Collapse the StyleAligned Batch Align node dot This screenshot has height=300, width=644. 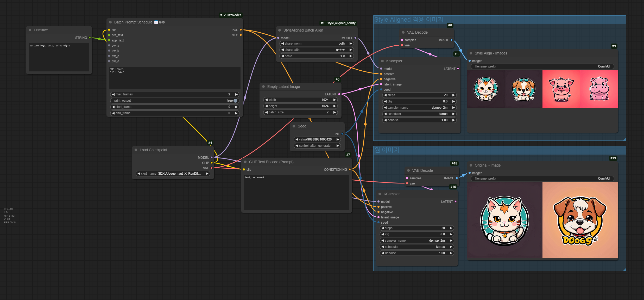click(280, 30)
